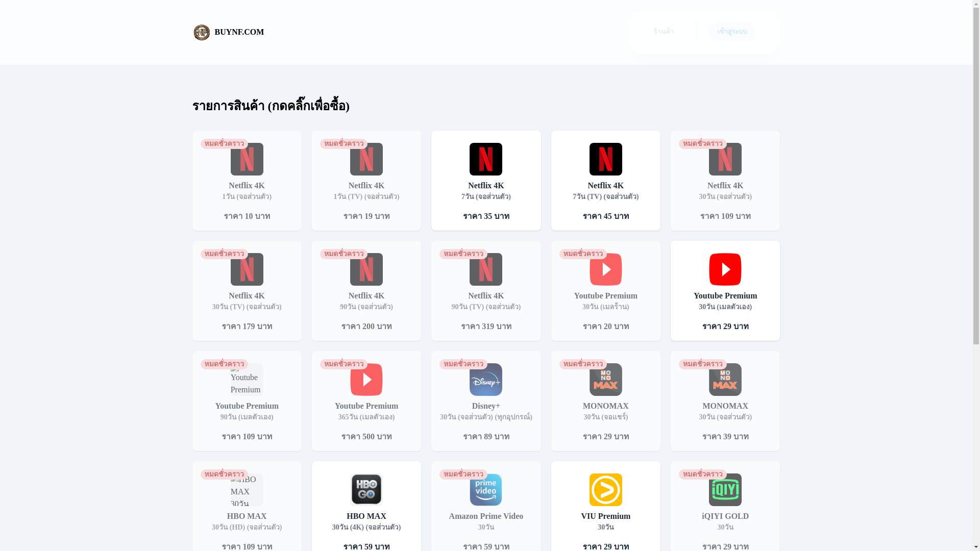
Task: Click MONOMAX icon on the 29 baht card
Action: pyautogui.click(x=606, y=380)
